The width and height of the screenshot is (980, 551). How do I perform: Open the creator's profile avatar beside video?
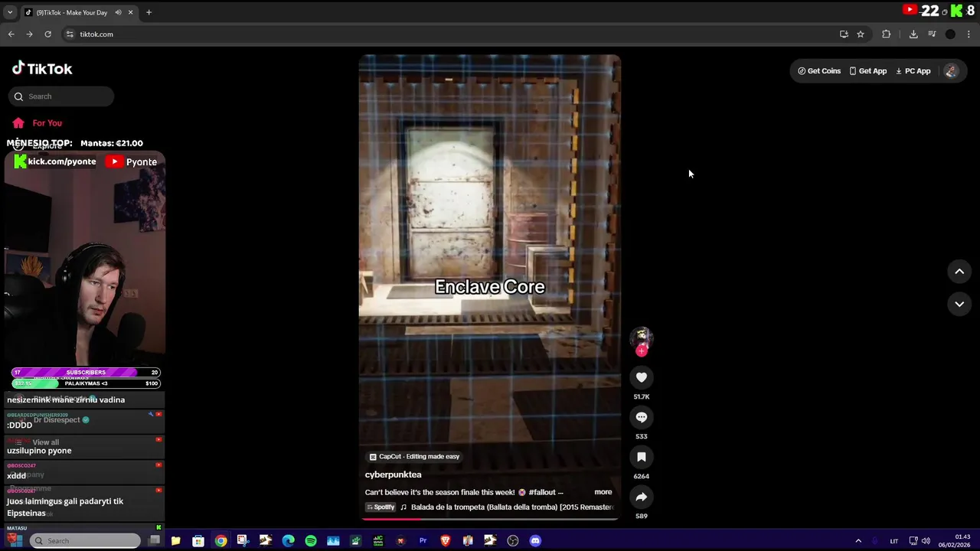641,337
